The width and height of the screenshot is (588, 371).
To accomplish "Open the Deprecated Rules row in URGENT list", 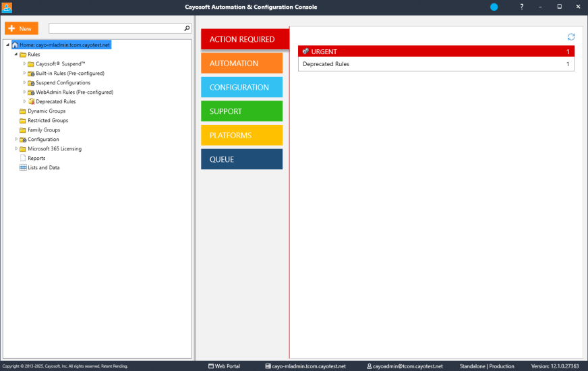I will pos(436,64).
